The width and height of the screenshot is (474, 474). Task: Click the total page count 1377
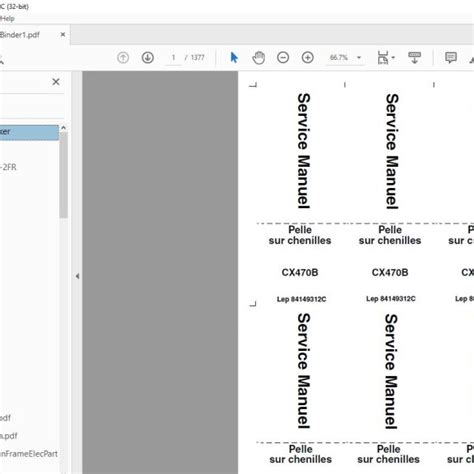(197, 58)
